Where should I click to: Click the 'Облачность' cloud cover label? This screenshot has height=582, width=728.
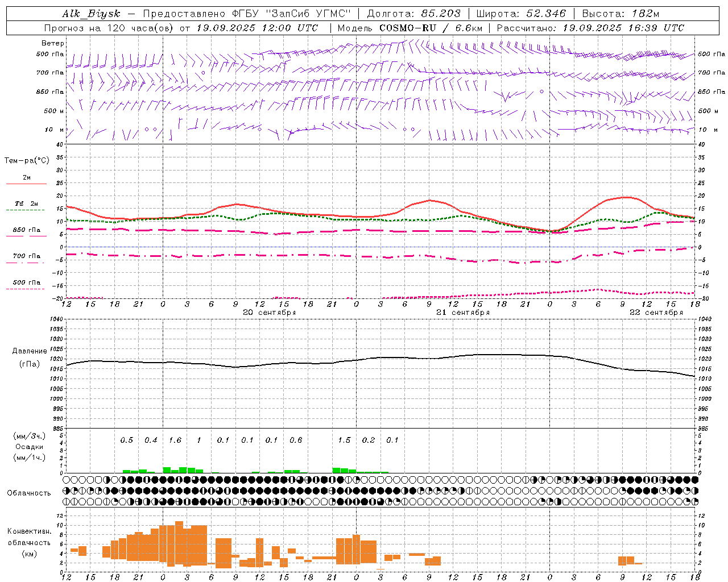point(29,493)
